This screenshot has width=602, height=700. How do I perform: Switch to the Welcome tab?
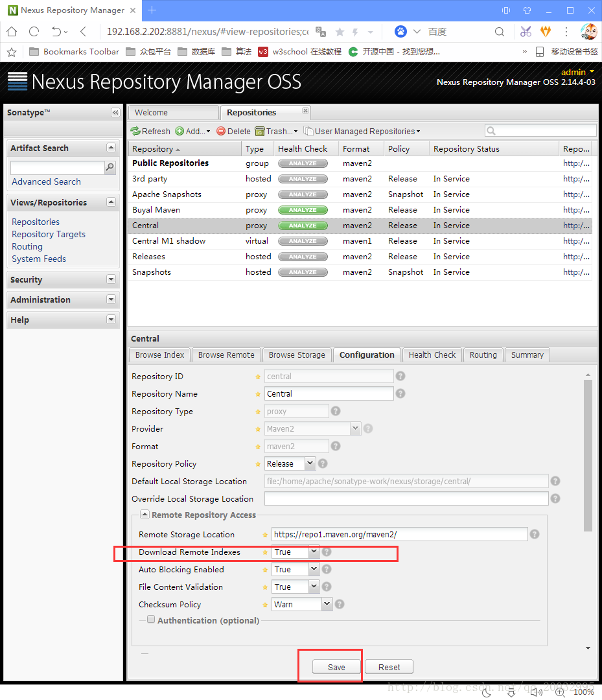pos(174,113)
